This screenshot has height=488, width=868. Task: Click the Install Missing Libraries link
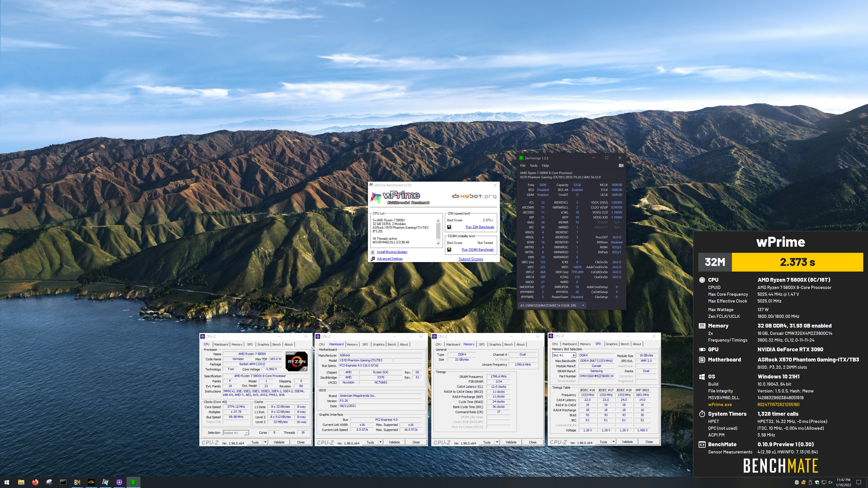coord(392,252)
